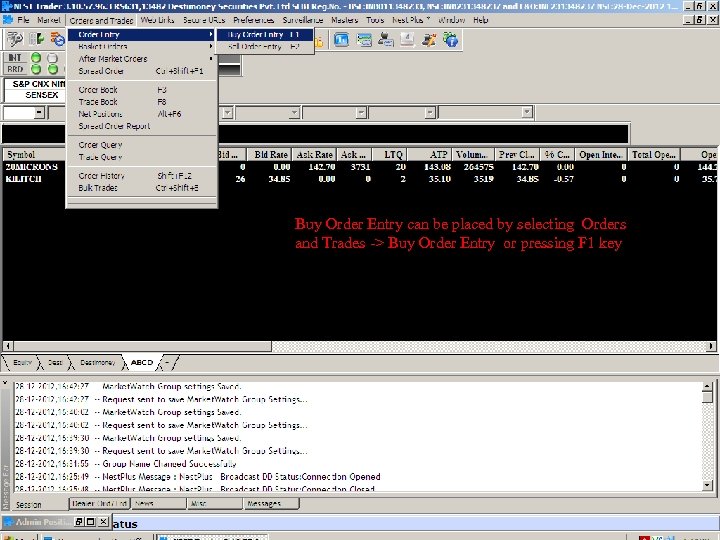
Task: Click the keys login icon in toolbar
Action: coord(14,39)
